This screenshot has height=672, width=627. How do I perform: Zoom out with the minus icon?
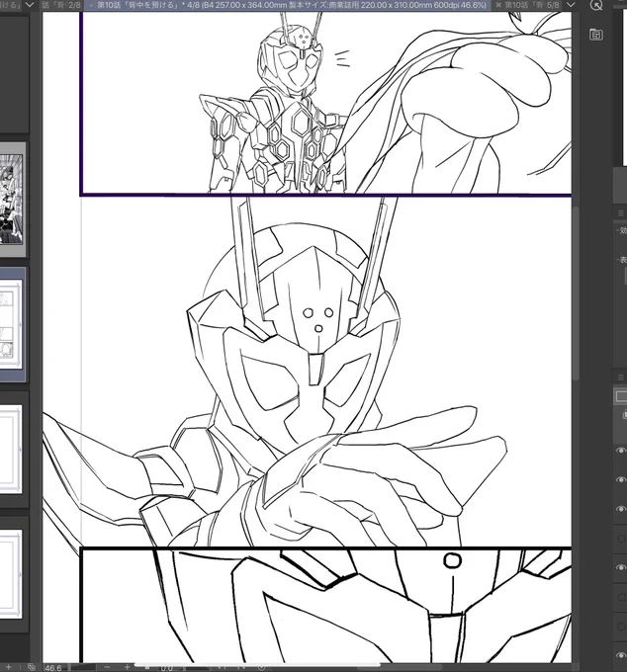point(107,667)
